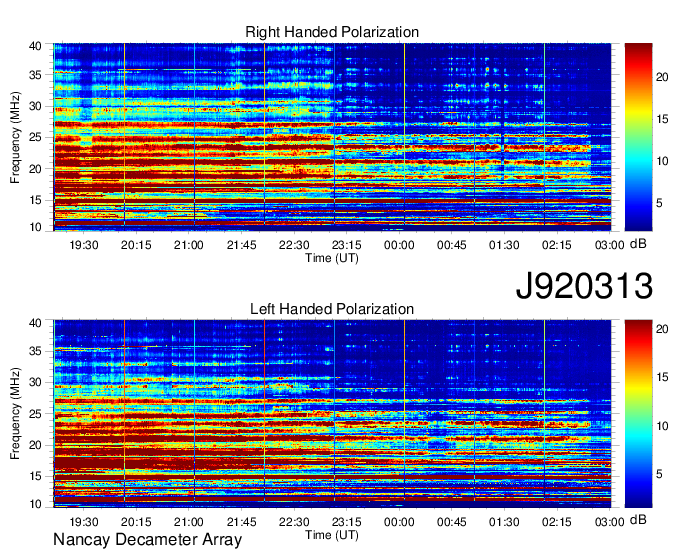Click the bottom plot's Frequency (MHz) axis label
680x552 pixels.
click(x=15, y=414)
